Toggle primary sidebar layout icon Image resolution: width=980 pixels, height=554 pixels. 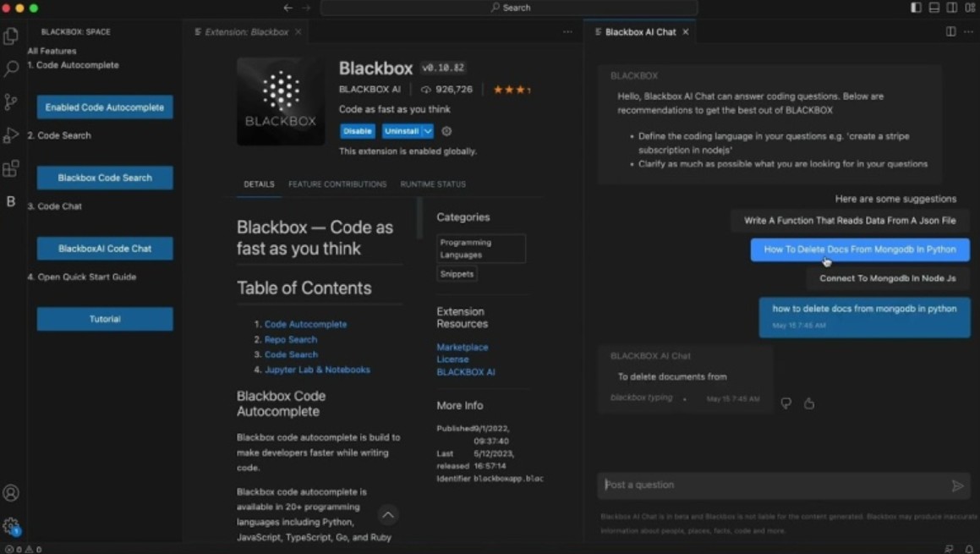point(916,8)
